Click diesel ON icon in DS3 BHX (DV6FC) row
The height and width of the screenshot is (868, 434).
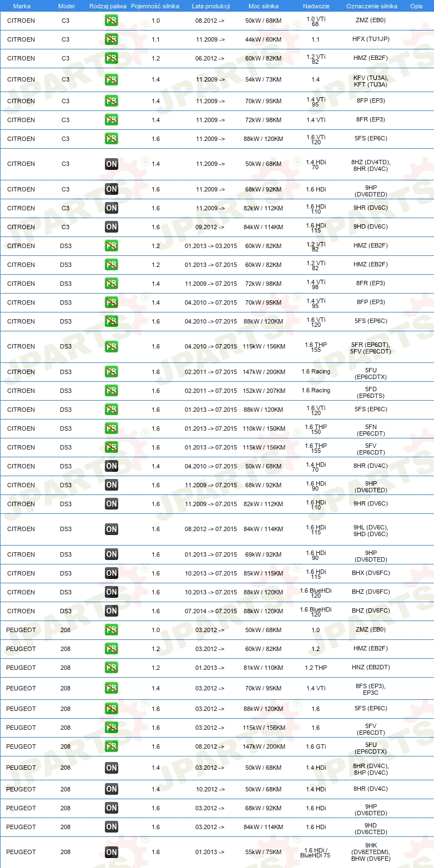[112, 573]
